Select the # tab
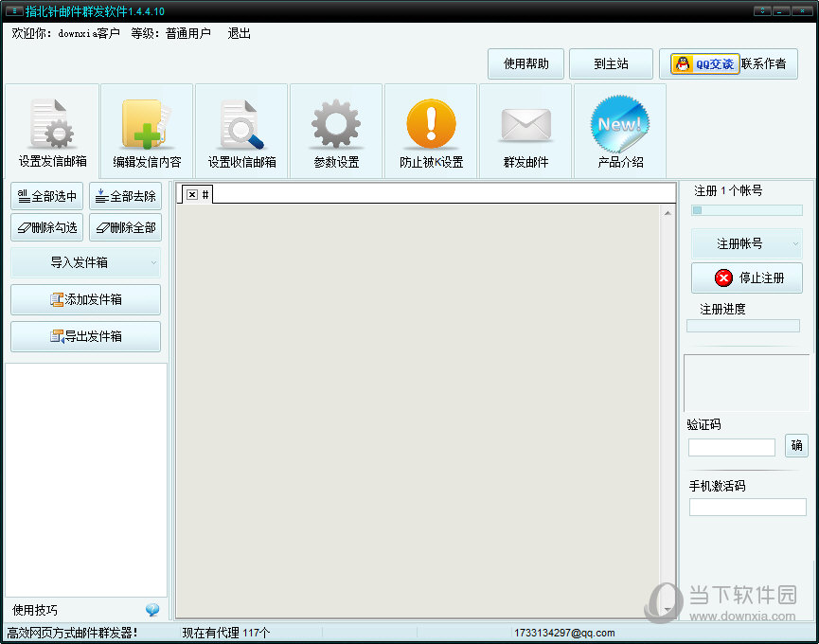The height and width of the screenshot is (644, 819). tap(205, 195)
